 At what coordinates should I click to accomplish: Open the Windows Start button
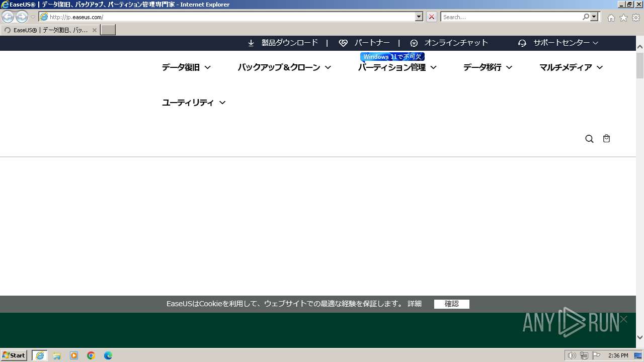14,355
